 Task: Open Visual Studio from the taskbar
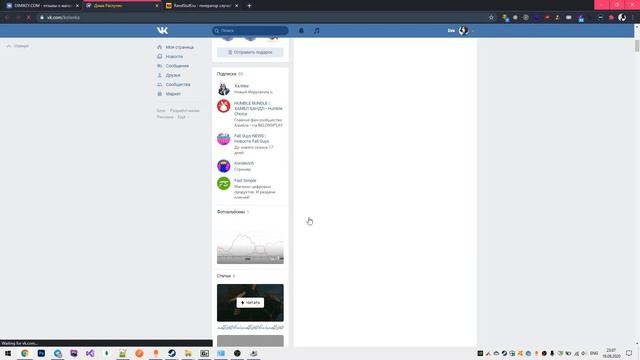click(x=90, y=353)
